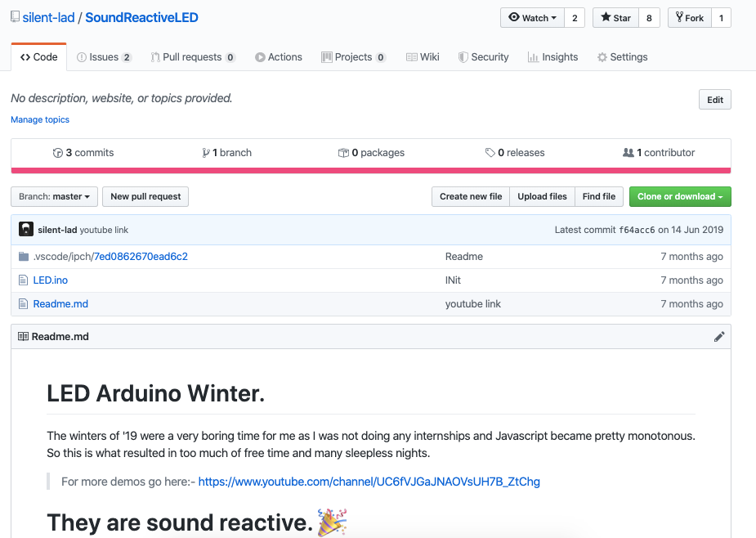
Task: Open silent-lad author link in commit bar
Action: 57,230
